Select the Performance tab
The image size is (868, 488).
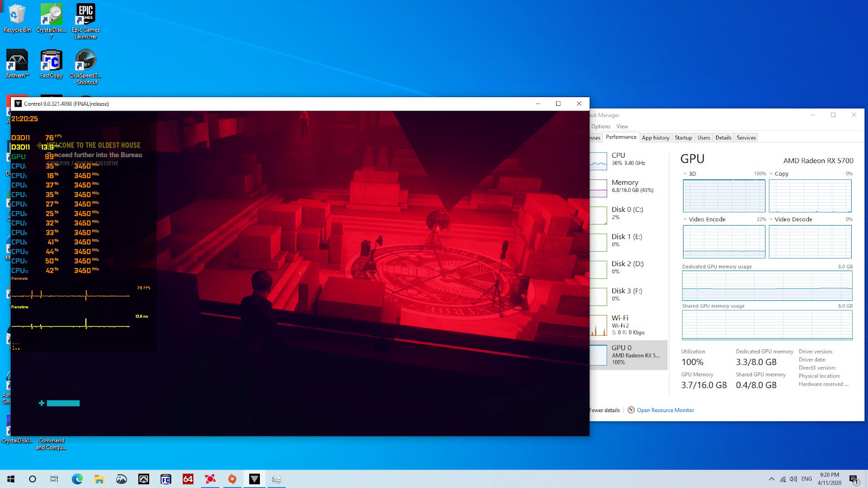point(621,137)
